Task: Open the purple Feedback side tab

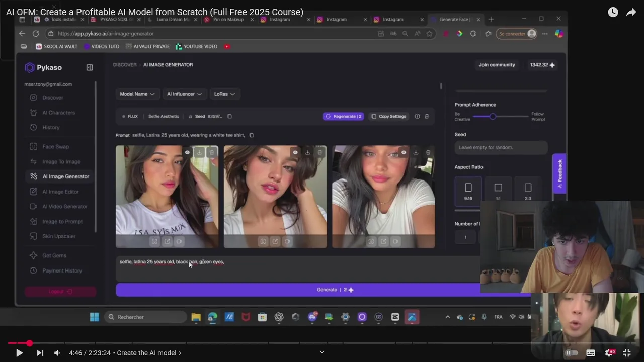Action: (x=559, y=173)
